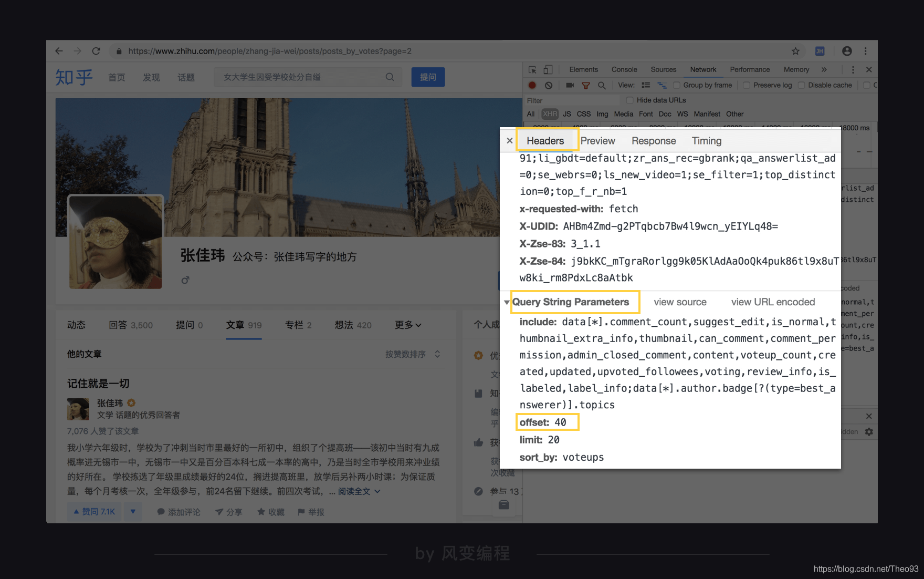Clear network log icon
Image resolution: width=924 pixels, height=579 pixels.
click(549, 85)
